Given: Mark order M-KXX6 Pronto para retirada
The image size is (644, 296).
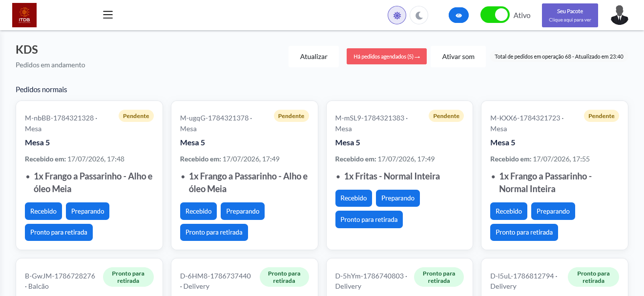Looking at the screenshot, I should [x=524, y=232].
